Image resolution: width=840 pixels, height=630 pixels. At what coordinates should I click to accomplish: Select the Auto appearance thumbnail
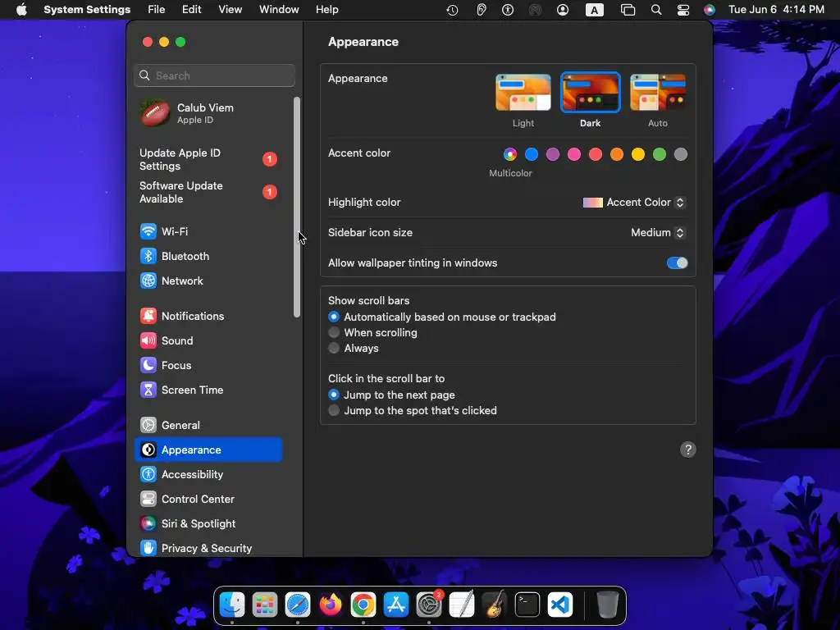point(658,93)
